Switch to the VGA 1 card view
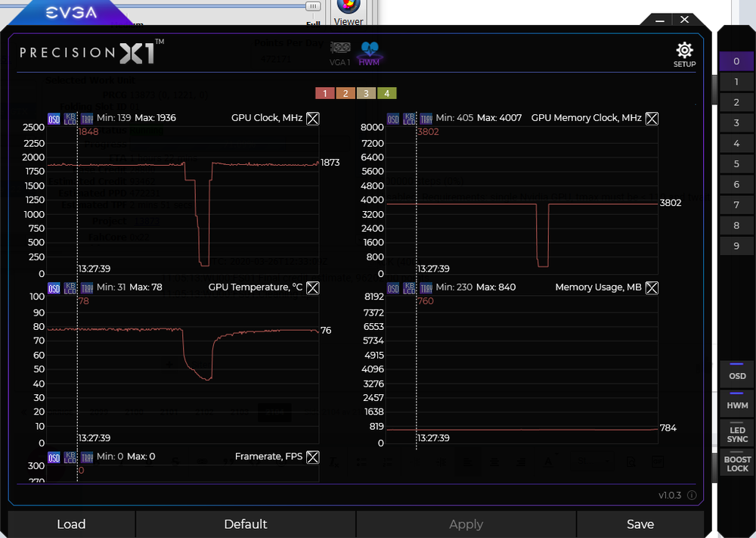The image size is (756, 538). point(340,54)
